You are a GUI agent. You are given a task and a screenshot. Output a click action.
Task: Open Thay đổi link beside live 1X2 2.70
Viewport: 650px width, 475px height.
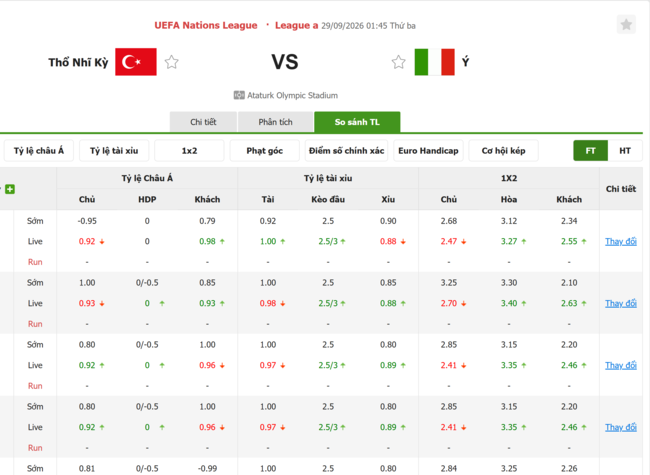pyautogui.click(x=621, y=303)
